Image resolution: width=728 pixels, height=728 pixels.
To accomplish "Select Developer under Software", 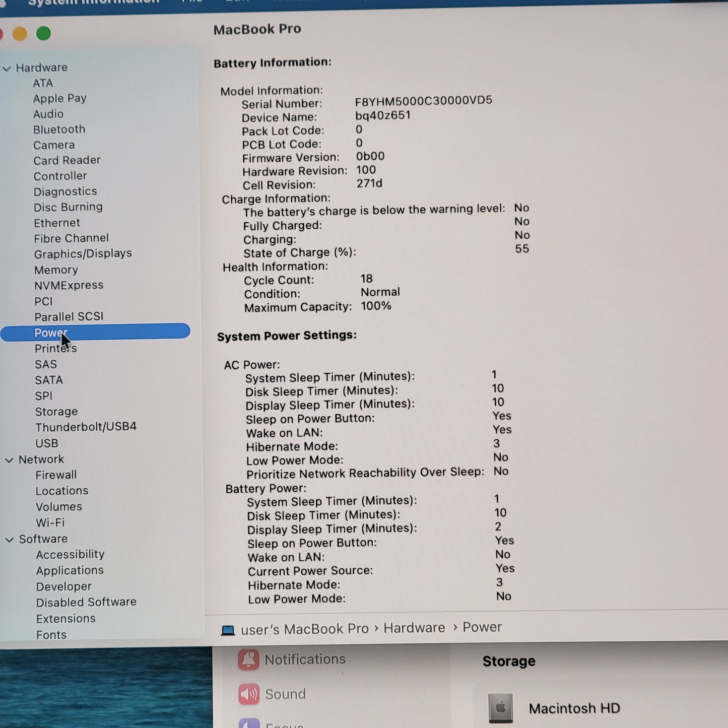I will pyautogui.click(x=63, y=586).
